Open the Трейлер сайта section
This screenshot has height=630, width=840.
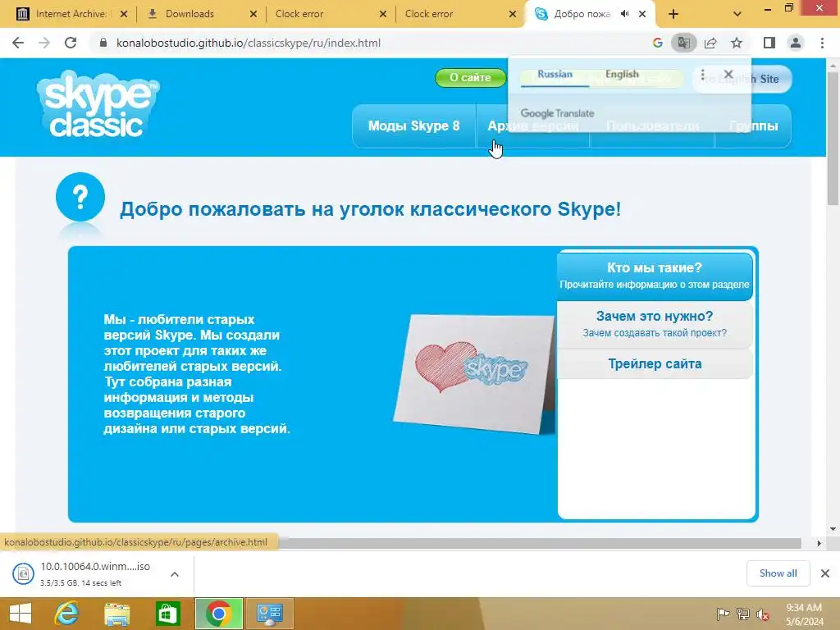(654, 363)
